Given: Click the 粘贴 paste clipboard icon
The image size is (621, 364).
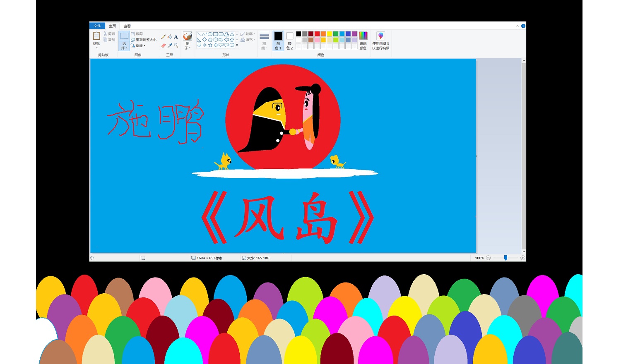Looking at the screenshot, I should tap(96, 36).
